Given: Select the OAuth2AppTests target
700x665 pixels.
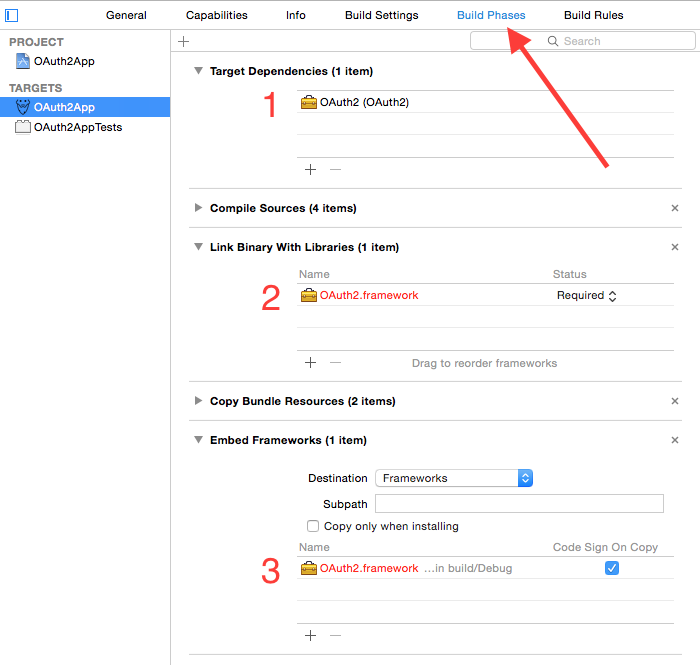Looking at the screenshot, I should pyautogui.click(x=85, y=127).
